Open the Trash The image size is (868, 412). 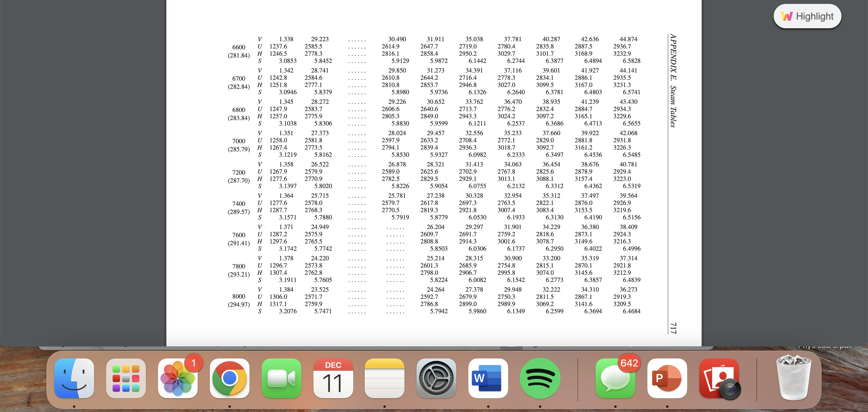(x=794, y=378)
